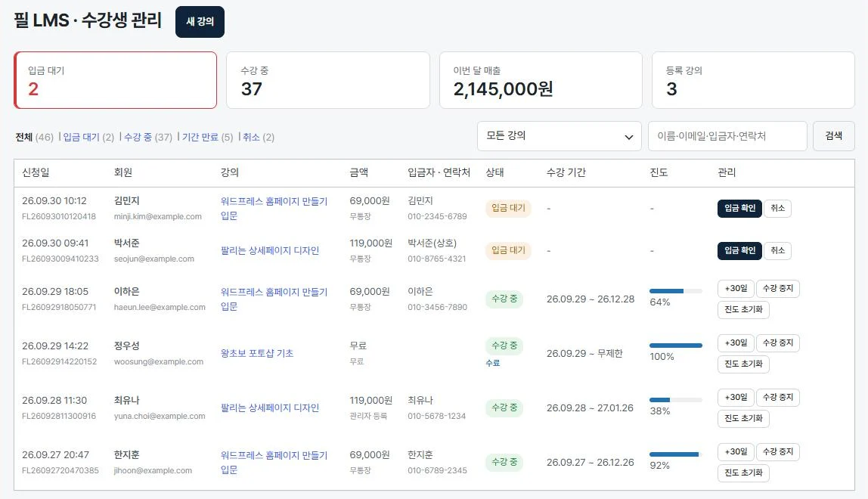The image size is (868, 499).
Task: Open the 왕초보 포토샵 기초 course link
Action: click(257, 353)
